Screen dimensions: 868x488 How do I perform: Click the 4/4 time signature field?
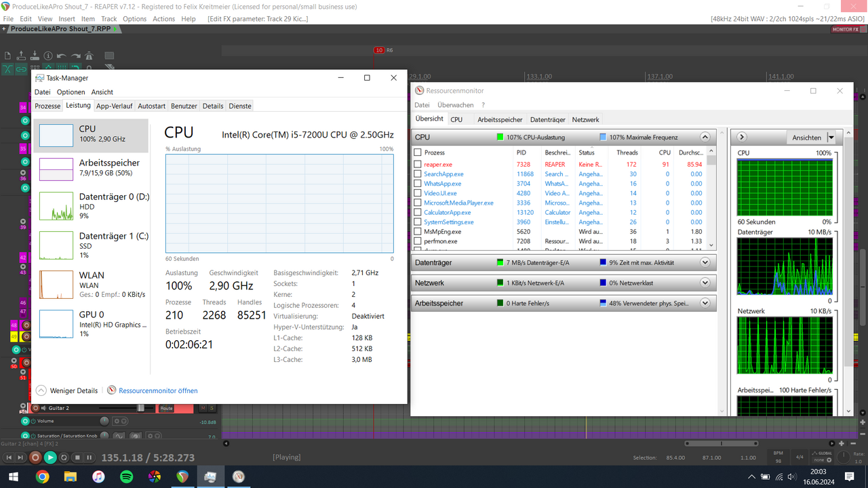pos(799,457)
